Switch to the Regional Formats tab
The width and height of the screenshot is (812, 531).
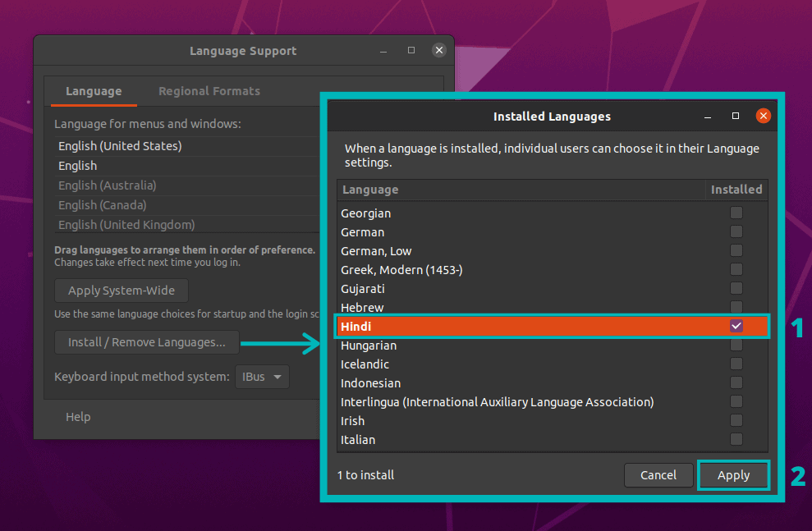(x=209, y=91)
